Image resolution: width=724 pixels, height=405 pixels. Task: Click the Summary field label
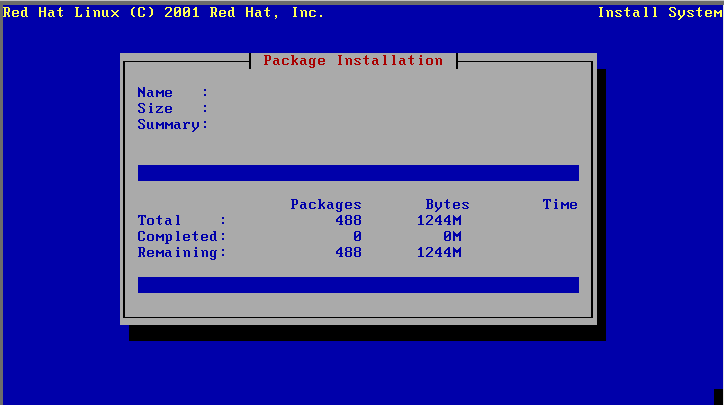[172, 125]
